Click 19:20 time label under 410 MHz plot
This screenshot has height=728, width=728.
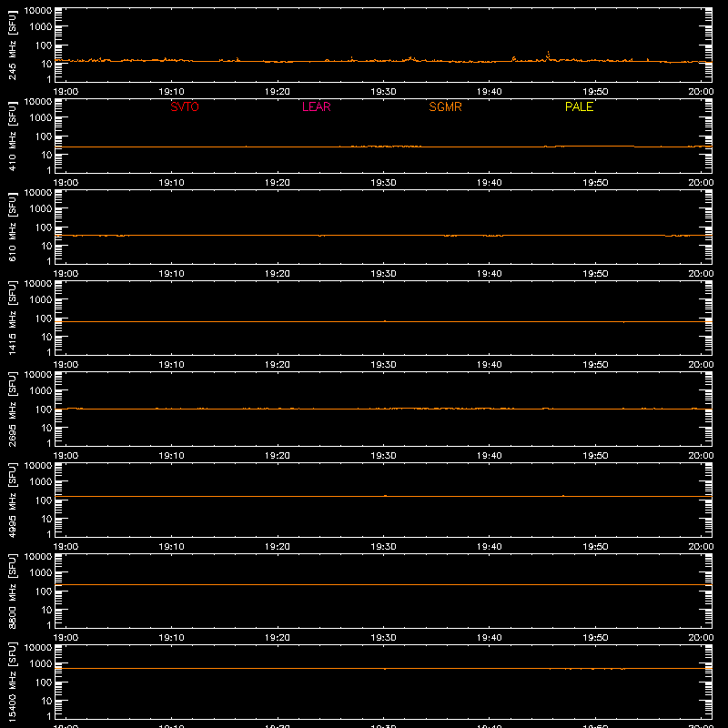pos(278,183)
